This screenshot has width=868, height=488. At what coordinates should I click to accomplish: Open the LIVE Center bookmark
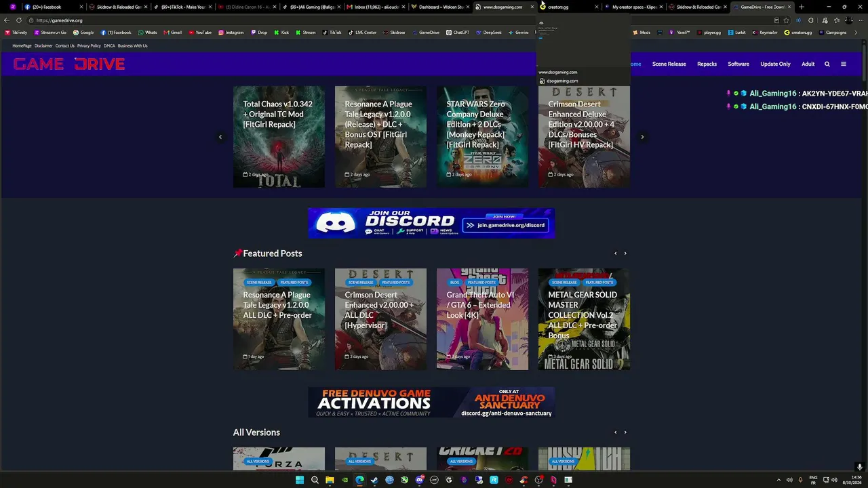tap(362, 33)
